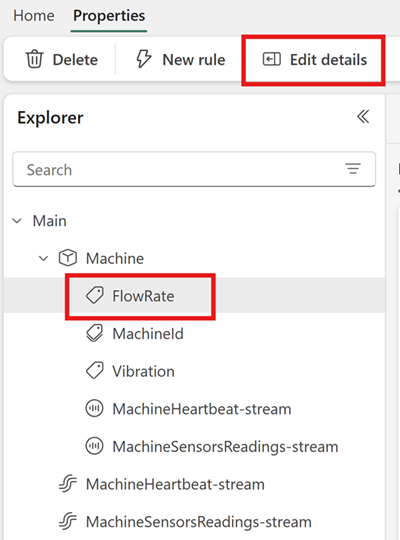Click the Machine cube object icon
The image size is (400, 540).
pyautogui.click(x=68, y=258)
